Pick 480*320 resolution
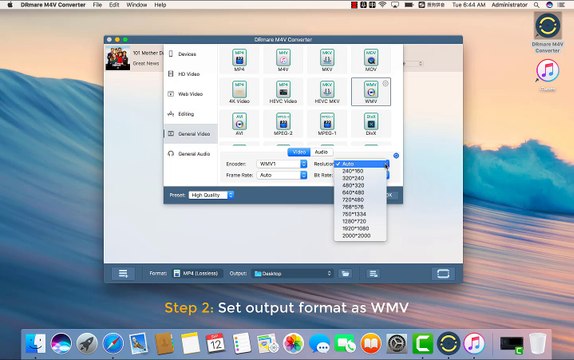This screenshot has height=360, width=574. 360,185
